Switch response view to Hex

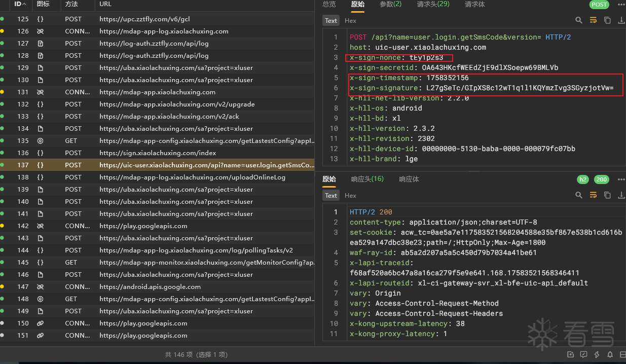(350, 196)
